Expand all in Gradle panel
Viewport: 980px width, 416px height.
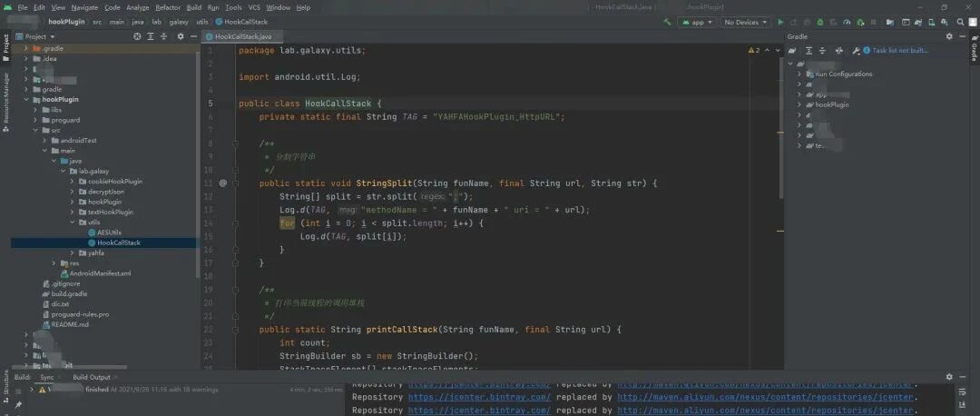click(x=808, y=51)
